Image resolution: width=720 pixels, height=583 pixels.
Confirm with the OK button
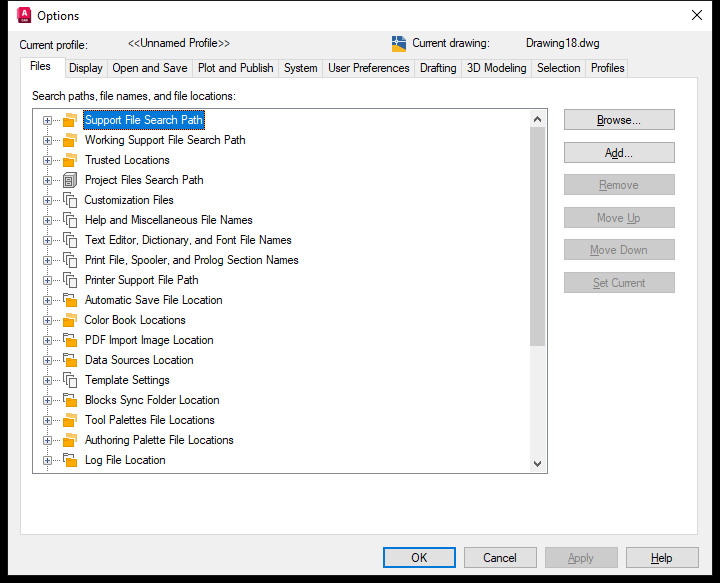[x=419, y=557]
